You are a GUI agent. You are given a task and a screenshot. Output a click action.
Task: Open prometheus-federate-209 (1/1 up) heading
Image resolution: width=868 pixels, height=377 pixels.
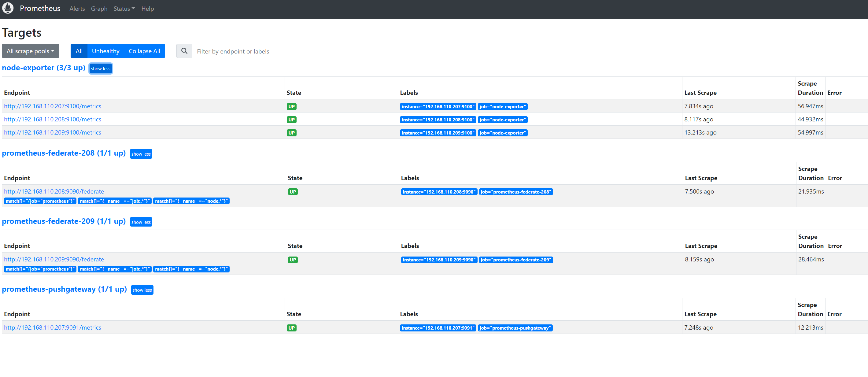pyautogui.click(x=64, y=221)
